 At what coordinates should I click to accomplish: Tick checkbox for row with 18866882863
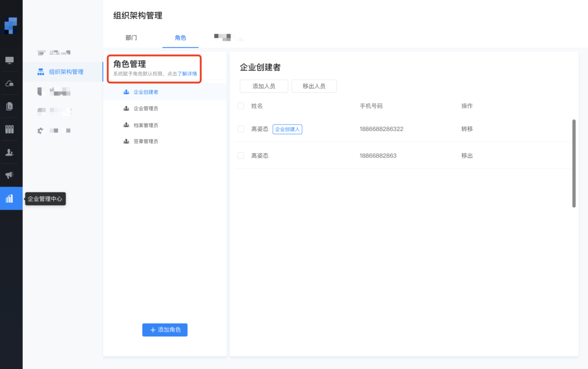pos(241,156)
